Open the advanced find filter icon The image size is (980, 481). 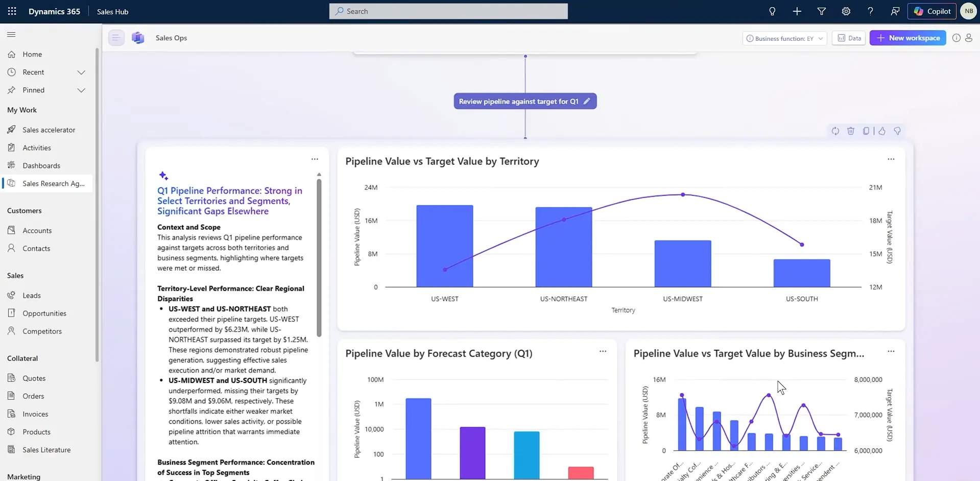tap(822, 11)
